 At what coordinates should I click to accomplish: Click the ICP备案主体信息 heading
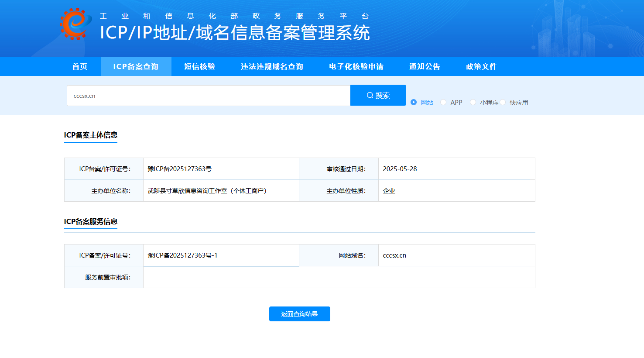(91, 135)
